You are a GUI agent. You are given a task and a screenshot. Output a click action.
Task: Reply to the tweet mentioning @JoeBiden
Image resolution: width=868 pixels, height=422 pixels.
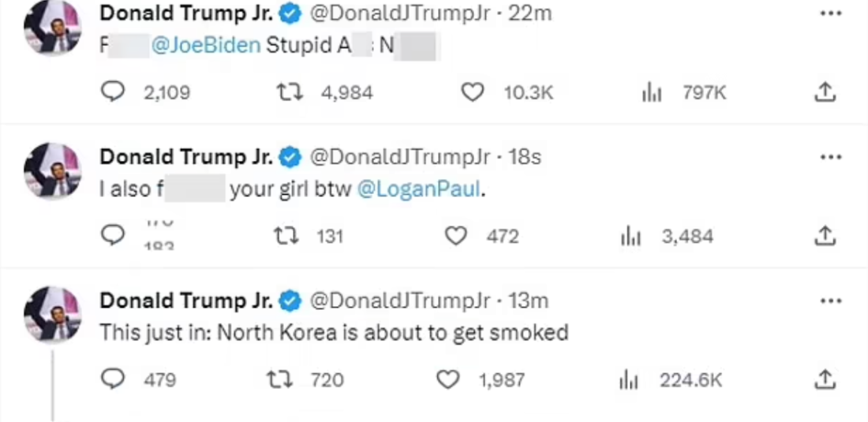(114, 93)
